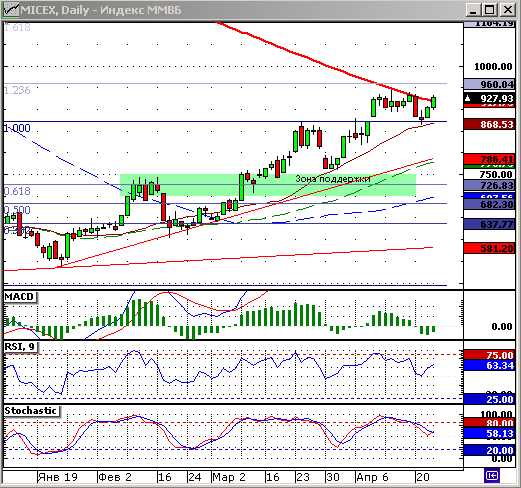Click the RSI value tag 63.34
This screenshot has width=521, height=488.
489,365
